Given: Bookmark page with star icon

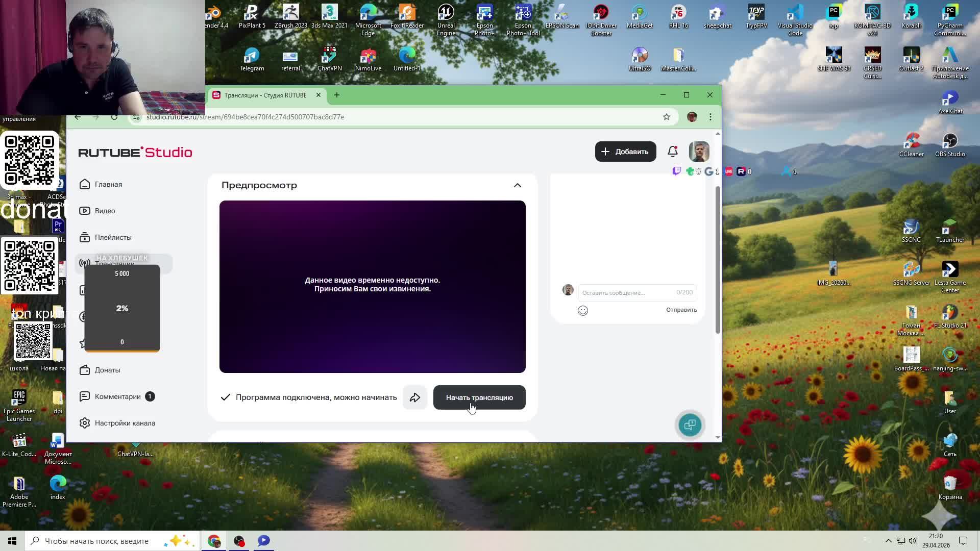Looking at the screenshot, I should tap(667, 117).
